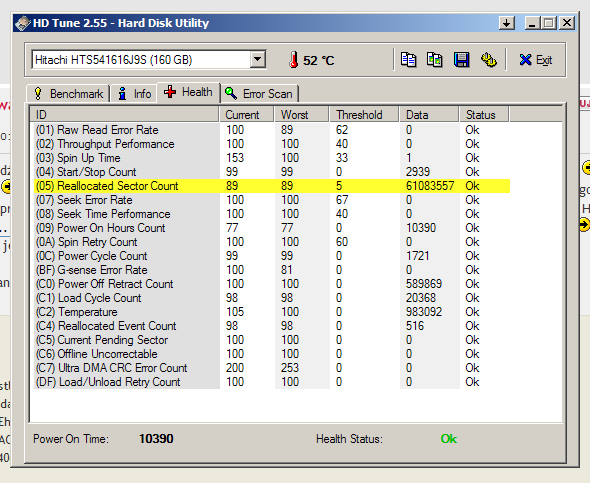Viewport: 590px width, 483px height.
Task: Click the Status column header
Action: [484, 114]
